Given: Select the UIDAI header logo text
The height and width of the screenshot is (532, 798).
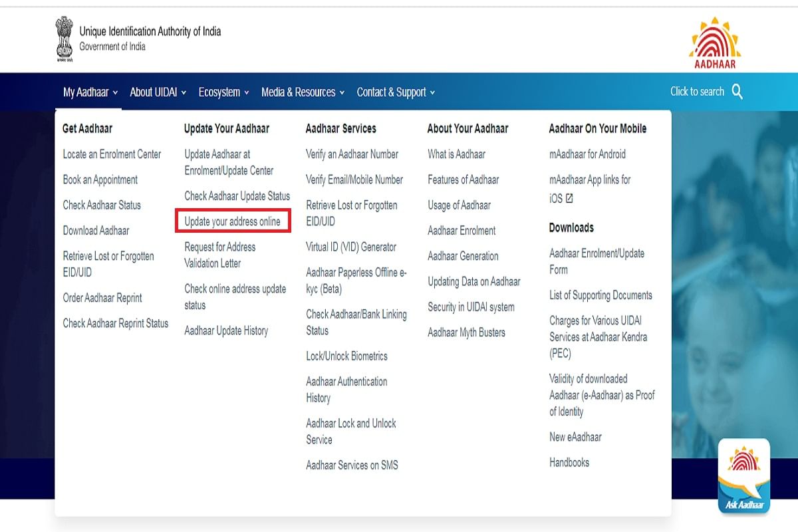Looking at the screenshot, I should (149, 31).
